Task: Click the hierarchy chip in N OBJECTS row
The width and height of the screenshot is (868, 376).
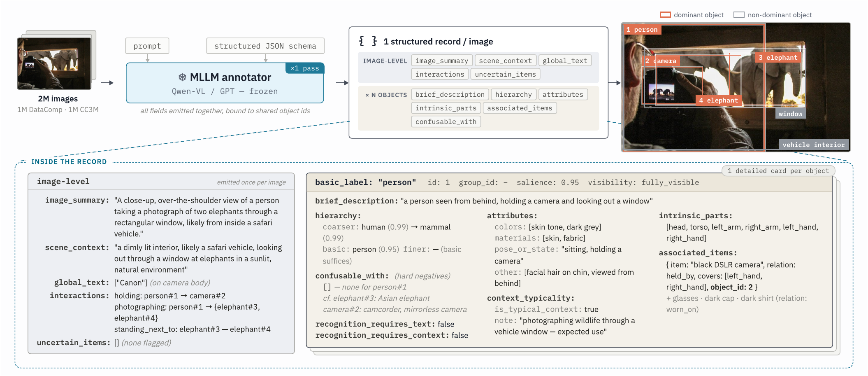Action: pyautogui.click(x=513, y=94)
